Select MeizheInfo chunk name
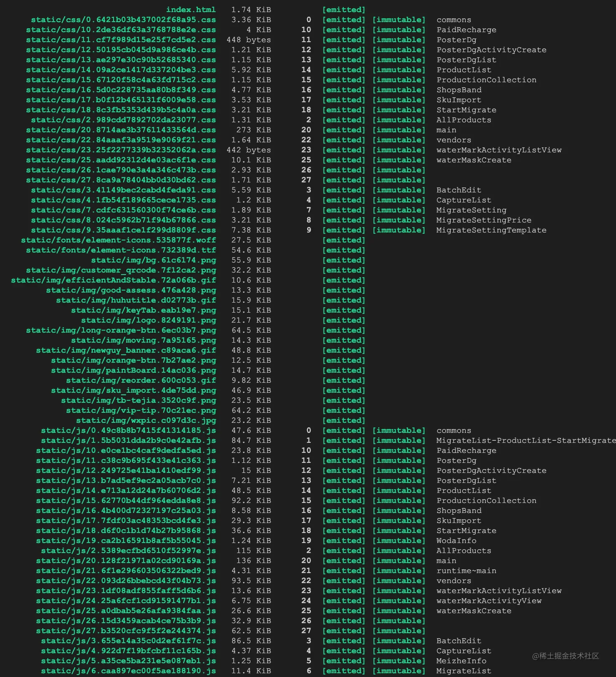Viewport: 616px width, 677px height. (461, 661)
